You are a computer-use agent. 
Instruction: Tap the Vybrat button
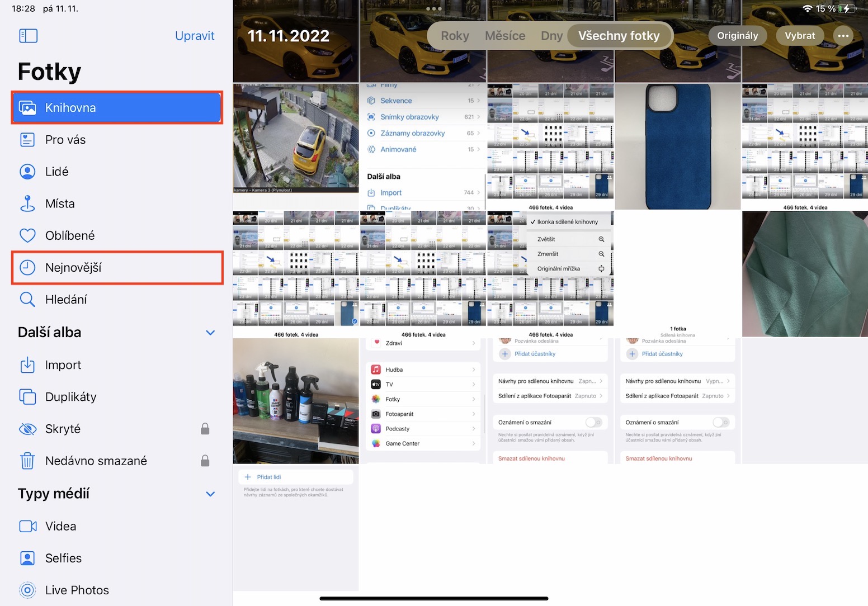click(x=800, y=36)
